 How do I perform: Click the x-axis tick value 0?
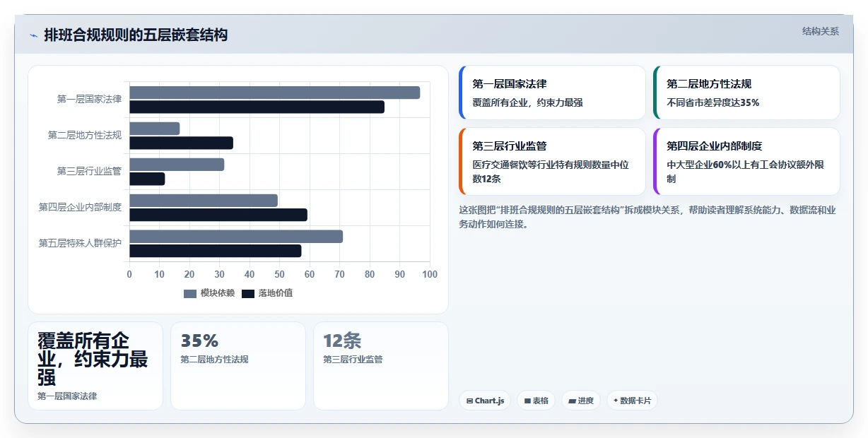(129, 274)
